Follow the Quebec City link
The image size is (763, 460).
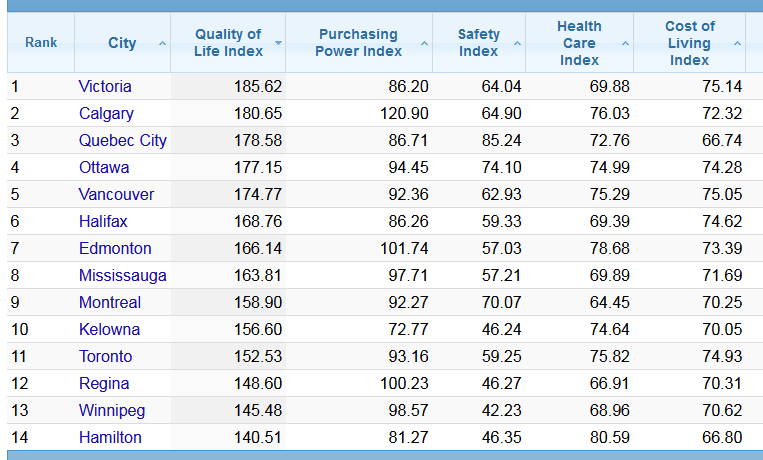123,141
